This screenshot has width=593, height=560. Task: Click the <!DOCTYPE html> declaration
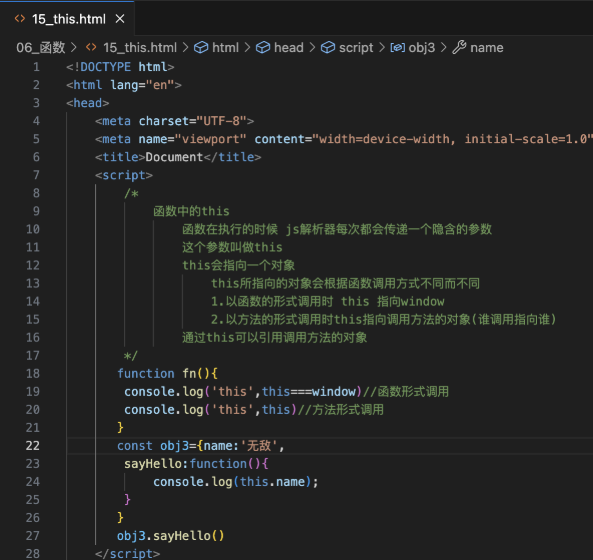120,67
